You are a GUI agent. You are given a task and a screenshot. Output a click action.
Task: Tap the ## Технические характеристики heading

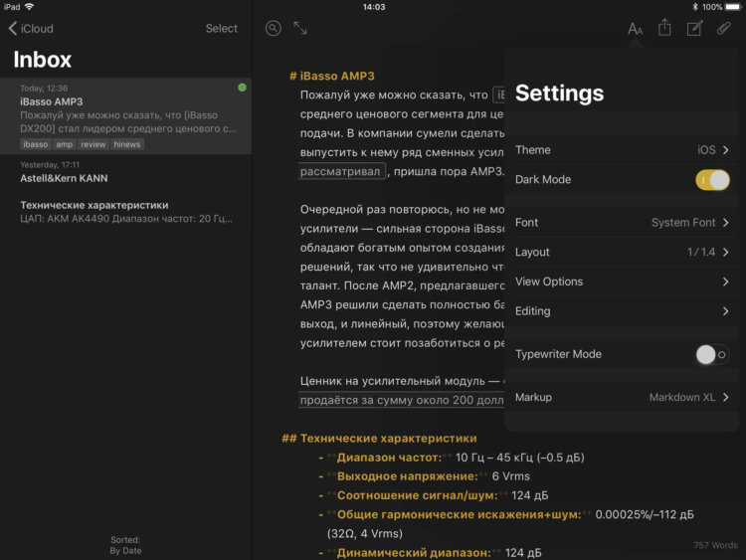[379, 439]
